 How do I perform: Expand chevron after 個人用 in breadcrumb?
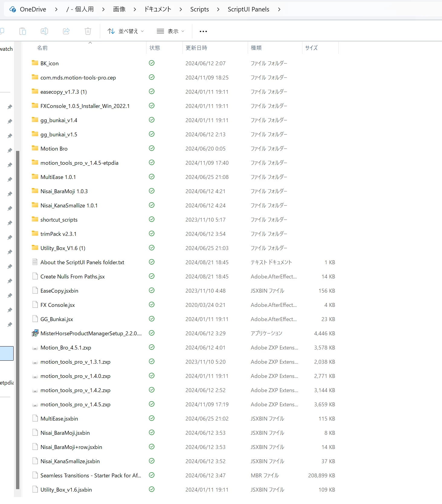(103, 9)
